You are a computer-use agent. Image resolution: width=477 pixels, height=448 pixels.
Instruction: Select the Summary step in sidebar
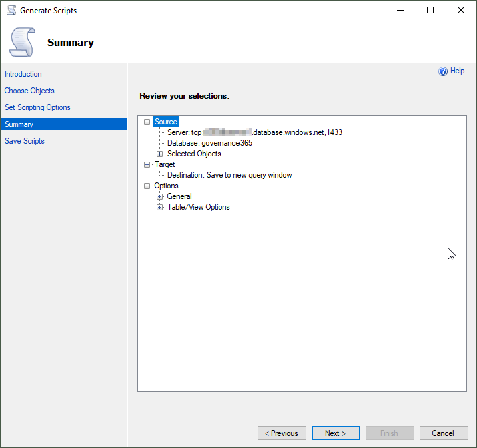point(19,124)
